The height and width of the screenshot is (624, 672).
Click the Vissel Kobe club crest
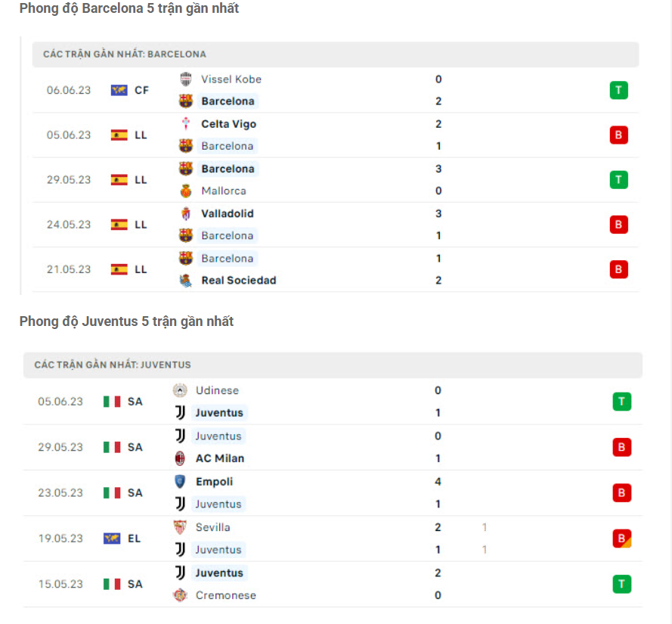tap(186, 79)
